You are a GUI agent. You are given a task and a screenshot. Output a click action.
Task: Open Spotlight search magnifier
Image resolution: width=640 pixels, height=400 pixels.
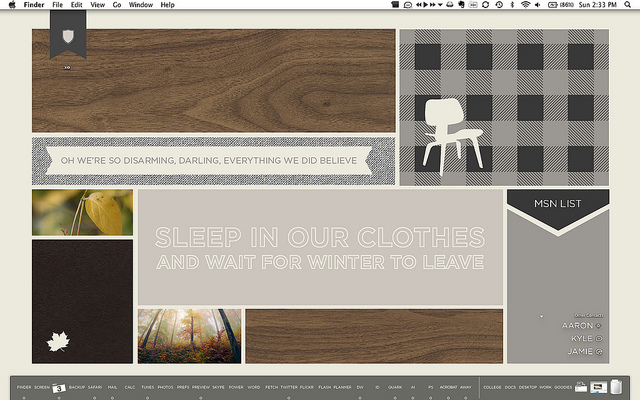627,4
